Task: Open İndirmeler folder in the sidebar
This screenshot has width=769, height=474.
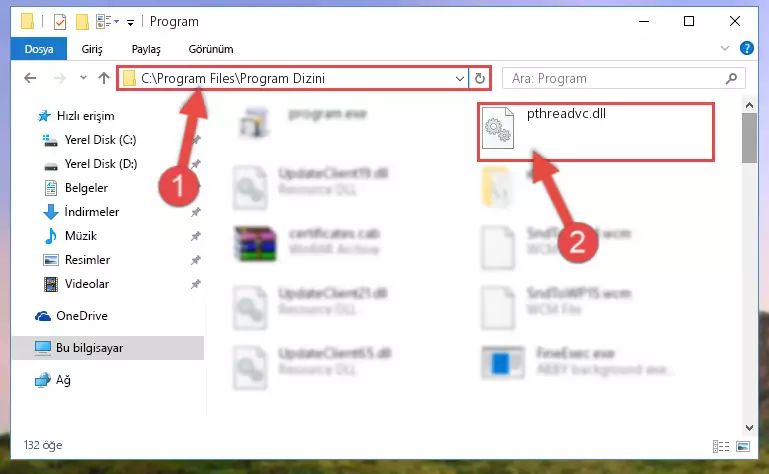Action: coord(92,212)
